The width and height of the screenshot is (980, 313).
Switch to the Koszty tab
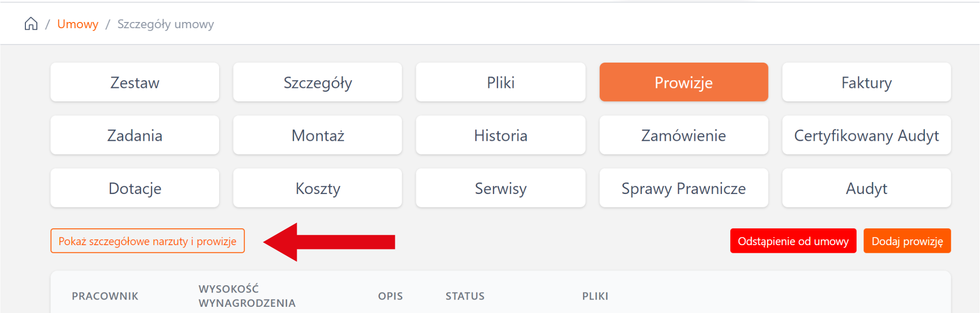click(318, 188)
